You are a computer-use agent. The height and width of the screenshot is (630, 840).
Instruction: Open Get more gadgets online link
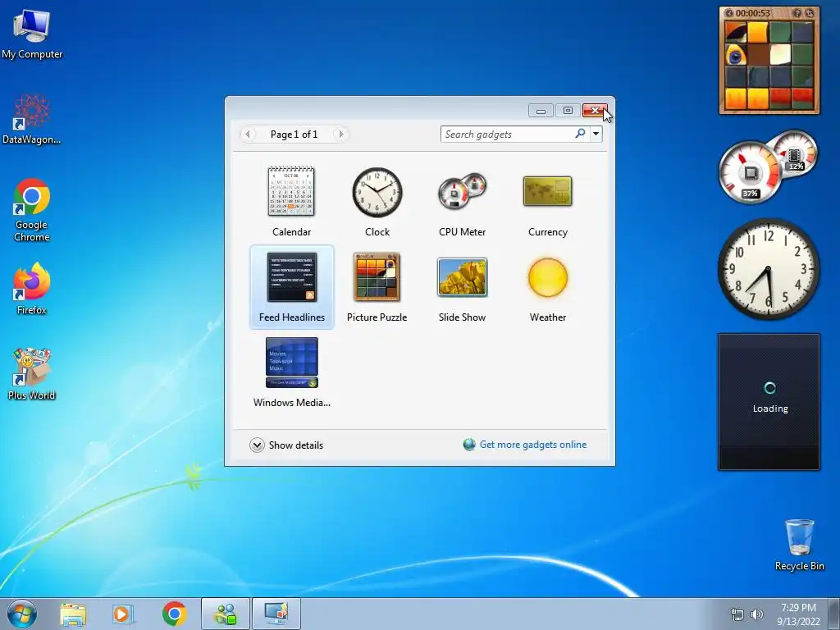[x=533, y=445]
